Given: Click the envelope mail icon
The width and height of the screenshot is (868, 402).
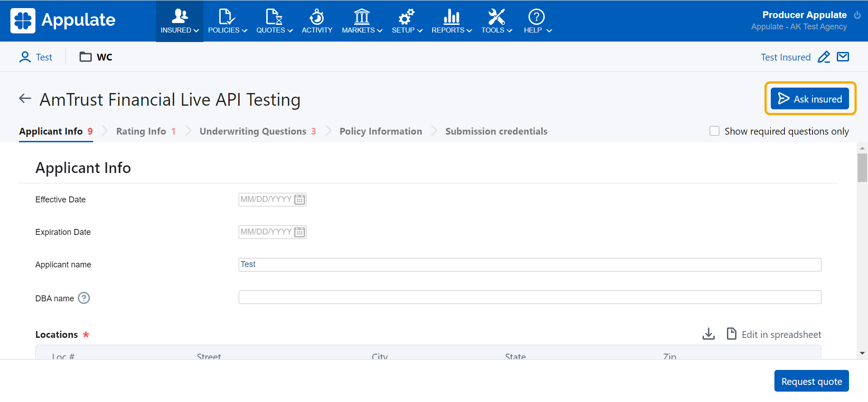Looking at the screenshot, I should coord(843,57).
